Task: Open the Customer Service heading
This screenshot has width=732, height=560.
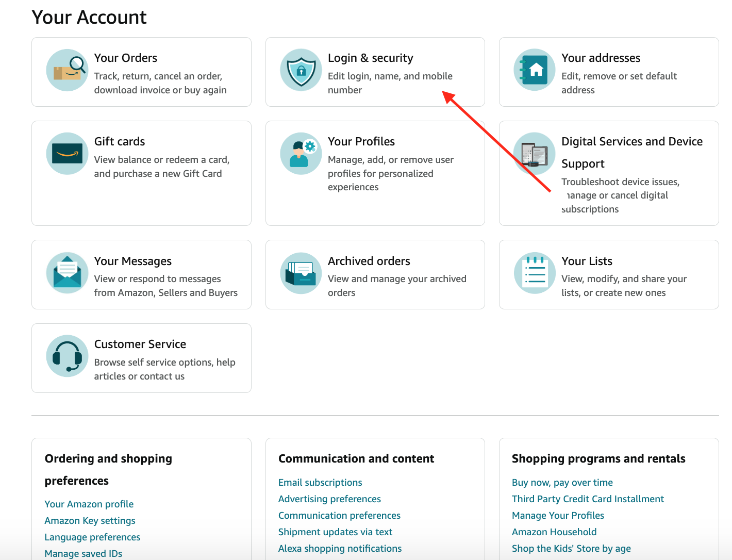Action: pos(140,344)
